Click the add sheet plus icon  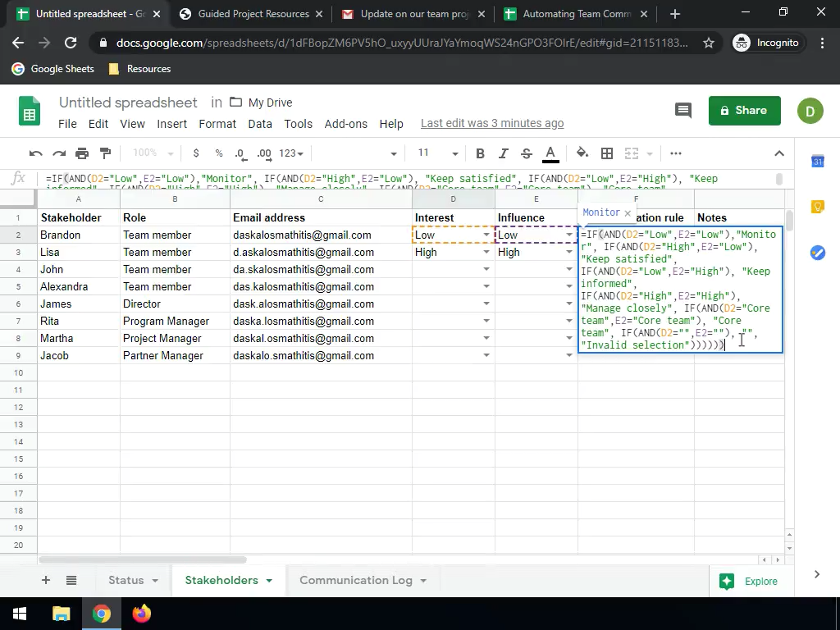tap(46, 580)
